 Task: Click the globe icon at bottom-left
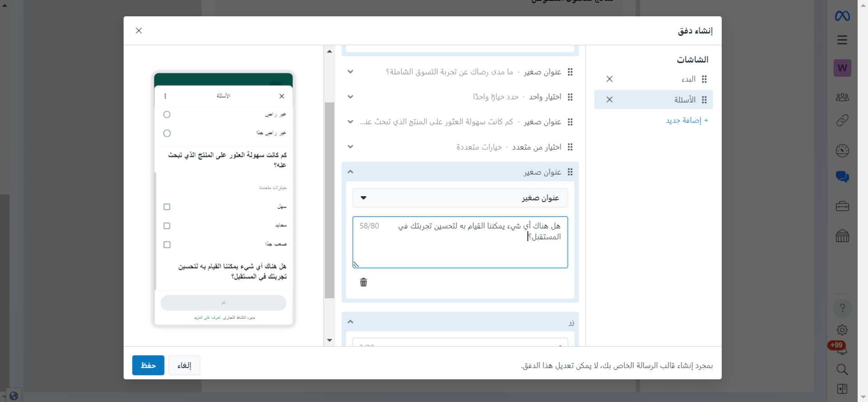(x=14, y=396)
